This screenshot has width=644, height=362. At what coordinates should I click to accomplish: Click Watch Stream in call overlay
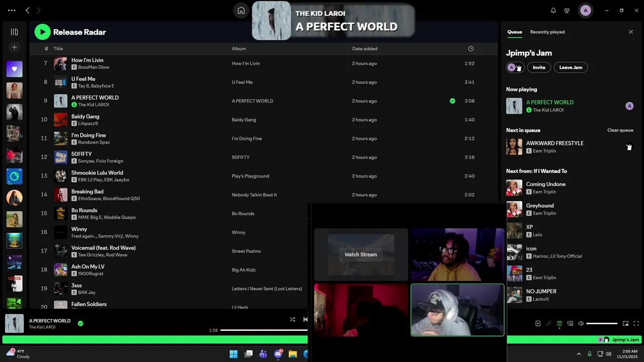[361, 254]
